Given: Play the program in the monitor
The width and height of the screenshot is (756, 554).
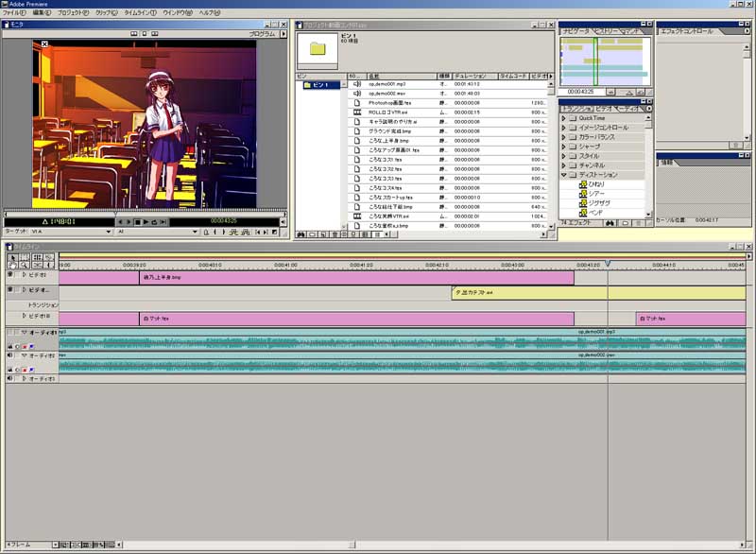Looking at the screenshot, I should [x=146, y=222].
